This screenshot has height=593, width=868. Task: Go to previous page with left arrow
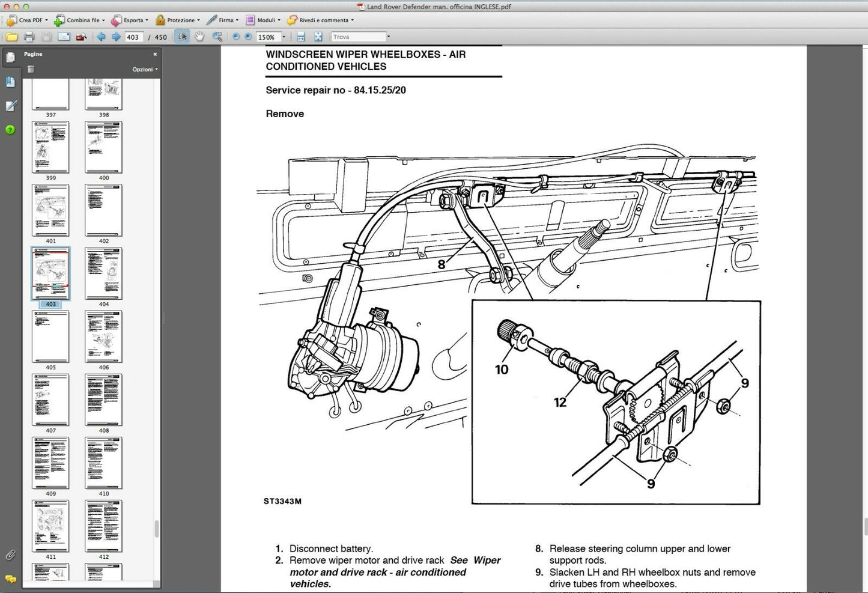click(101, 37)
